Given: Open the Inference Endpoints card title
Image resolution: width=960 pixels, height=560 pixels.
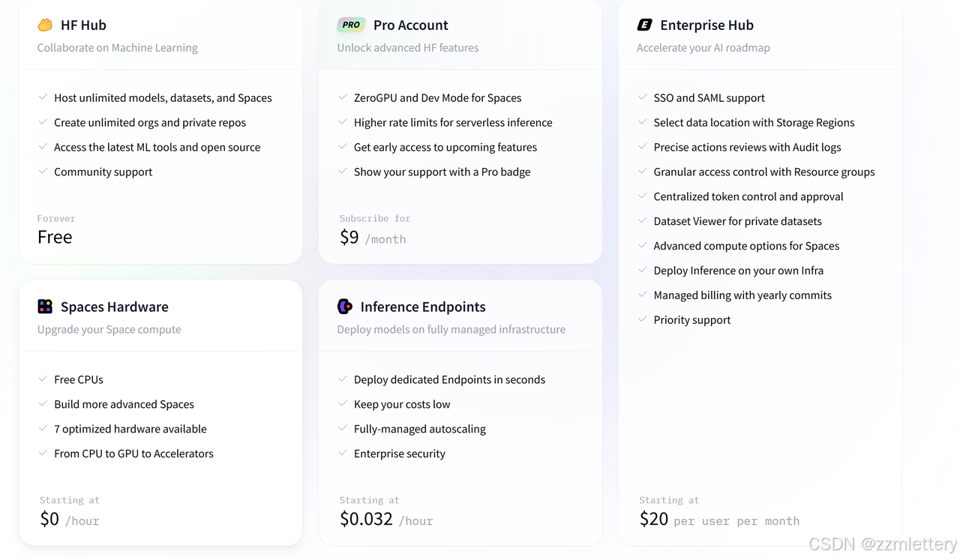Looking at the screenshot, I should [423, 307].
